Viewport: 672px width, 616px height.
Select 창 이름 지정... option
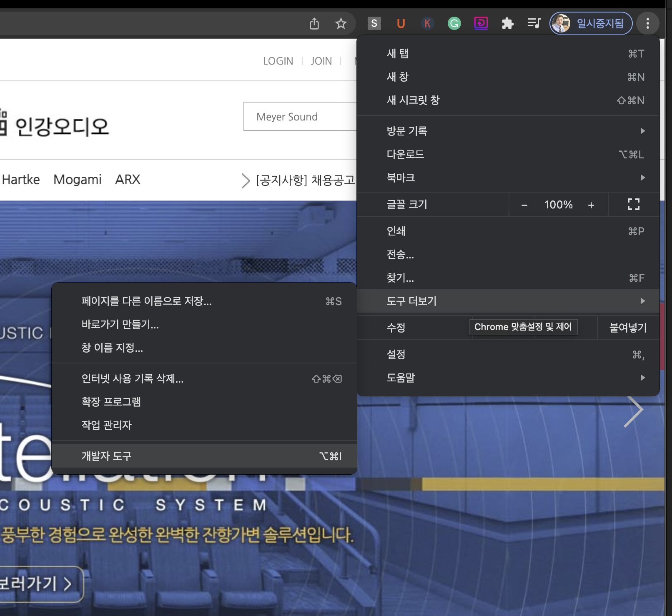coord(204,348)
